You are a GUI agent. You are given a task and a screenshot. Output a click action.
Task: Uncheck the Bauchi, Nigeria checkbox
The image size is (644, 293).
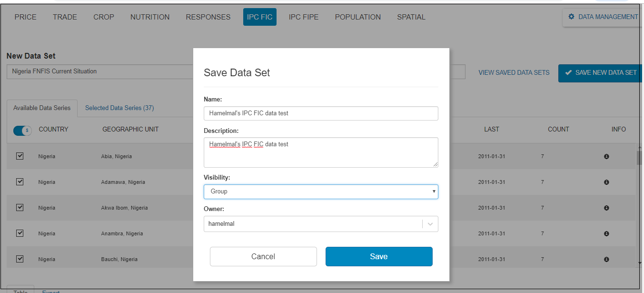tap(20, 259)
